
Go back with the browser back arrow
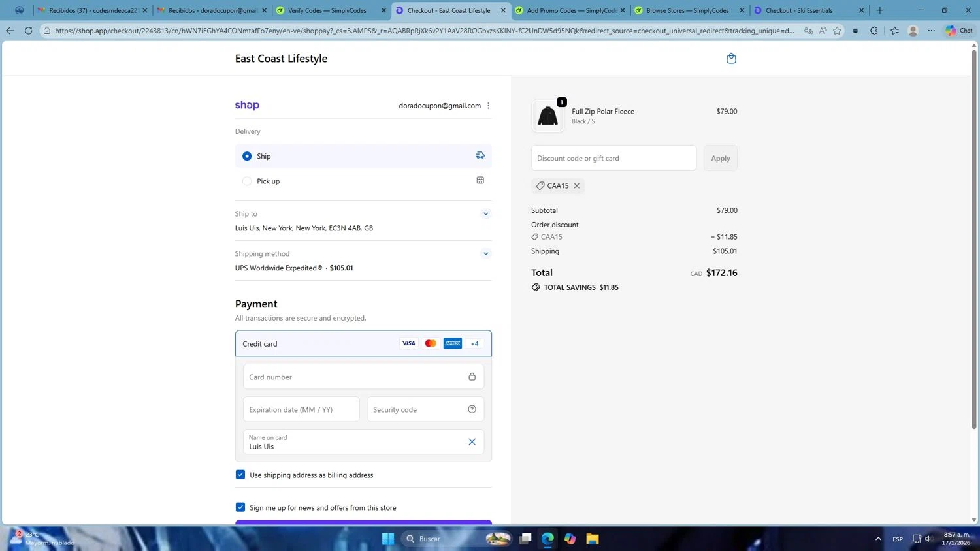(x=10, y=31)
